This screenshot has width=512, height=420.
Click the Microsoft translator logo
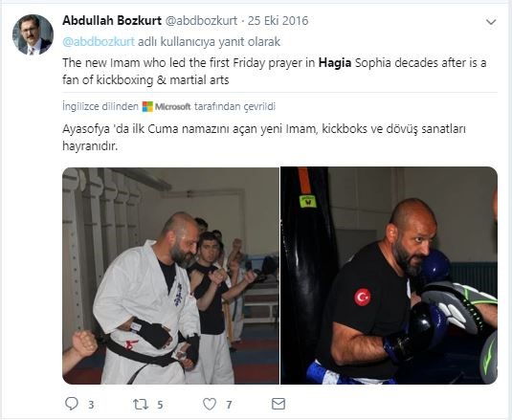click(x=167, y=106)
